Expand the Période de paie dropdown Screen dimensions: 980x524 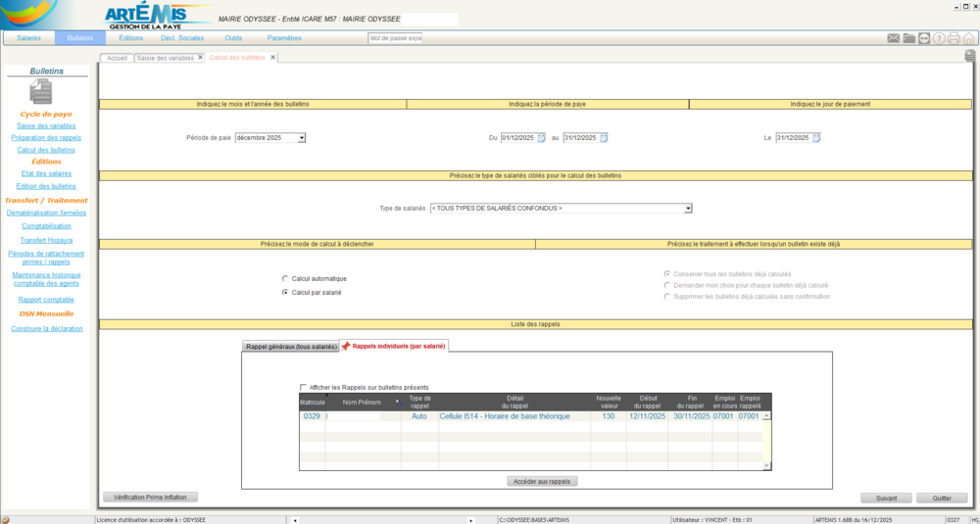click(302, 138)
